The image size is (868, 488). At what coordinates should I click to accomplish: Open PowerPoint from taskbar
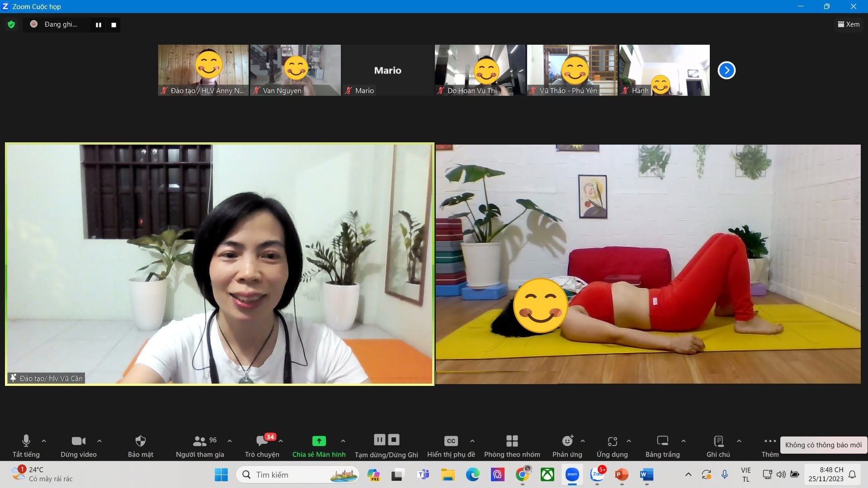(622, 474)
